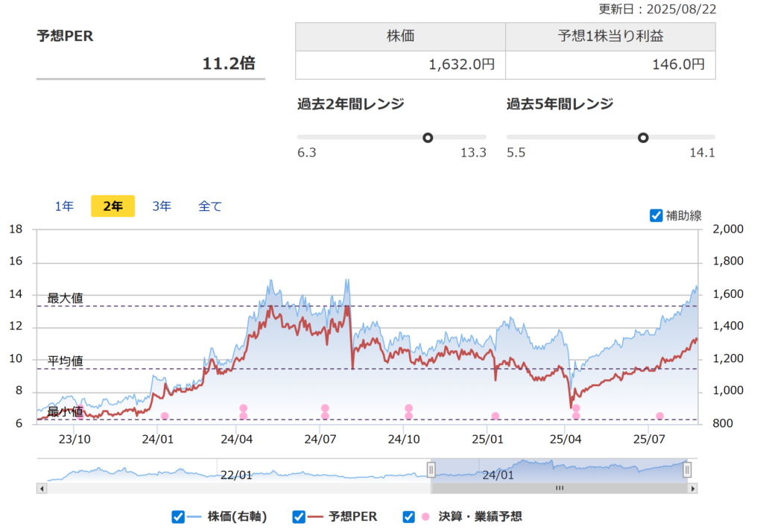The image size is (763, 532).
Task: Click the 過去2年間レンジ label
Action: click(x=351, y=104)
